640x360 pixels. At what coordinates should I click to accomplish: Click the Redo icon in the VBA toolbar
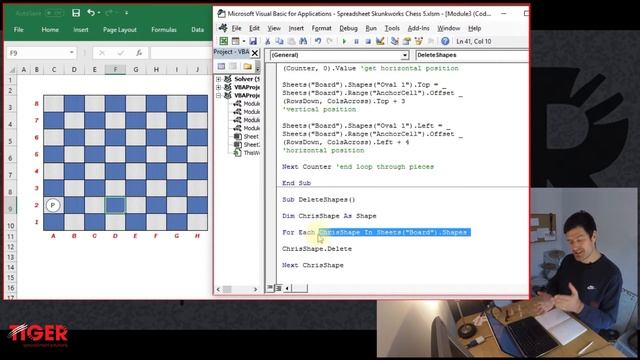pos(329,41)
